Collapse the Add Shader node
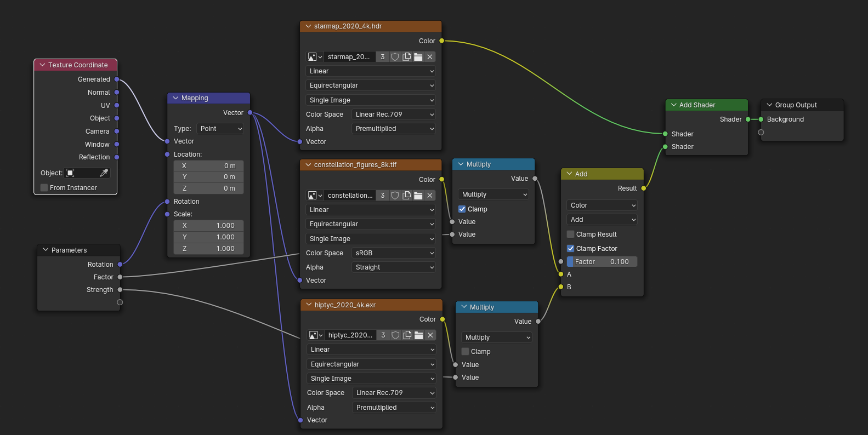The height and width of the screenshot is (435, 868). 673,105
